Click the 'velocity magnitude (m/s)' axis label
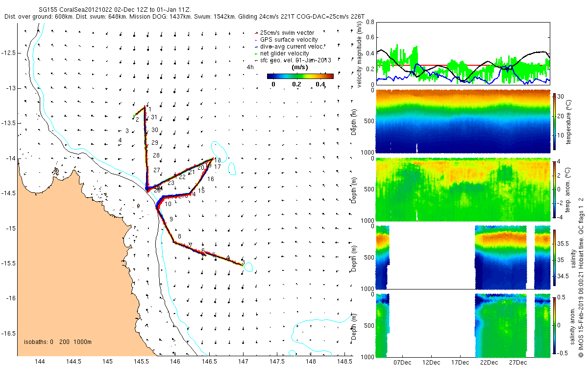The height and width of the screenshot is (368, 588). 360,53
